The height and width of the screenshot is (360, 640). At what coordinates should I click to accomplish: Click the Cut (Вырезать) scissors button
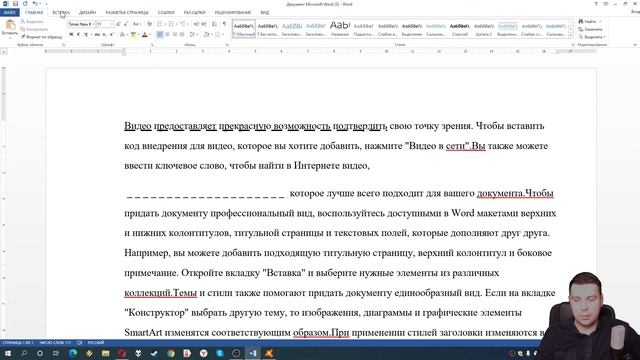(x=32, y=21)
